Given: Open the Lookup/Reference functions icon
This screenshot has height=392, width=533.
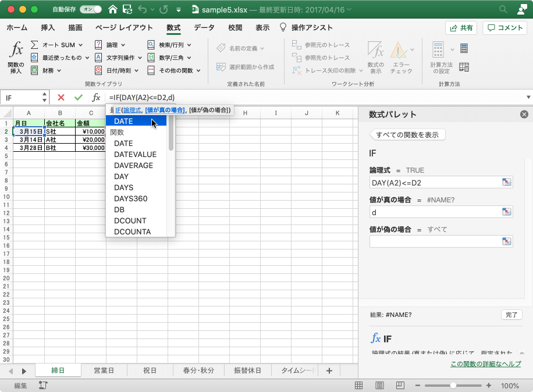Looking at the screenshot, I should [151, 45].
